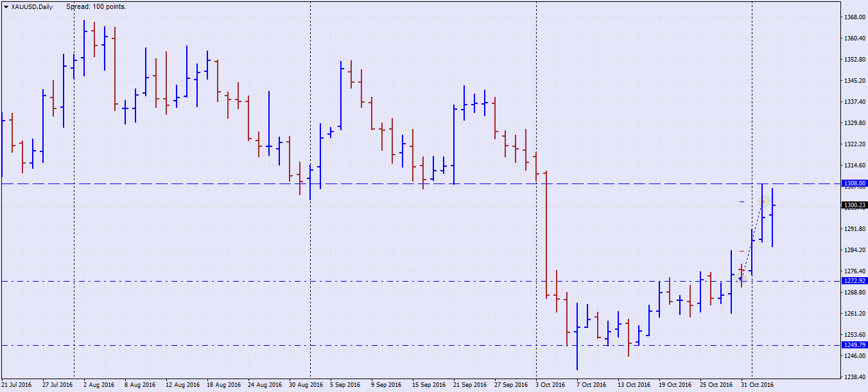Click the 1276.40 price axis value

(x=855, y=271)
